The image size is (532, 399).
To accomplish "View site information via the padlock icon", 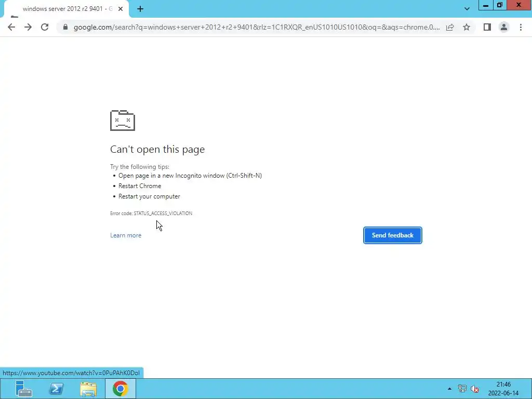I will click(65, 27).
